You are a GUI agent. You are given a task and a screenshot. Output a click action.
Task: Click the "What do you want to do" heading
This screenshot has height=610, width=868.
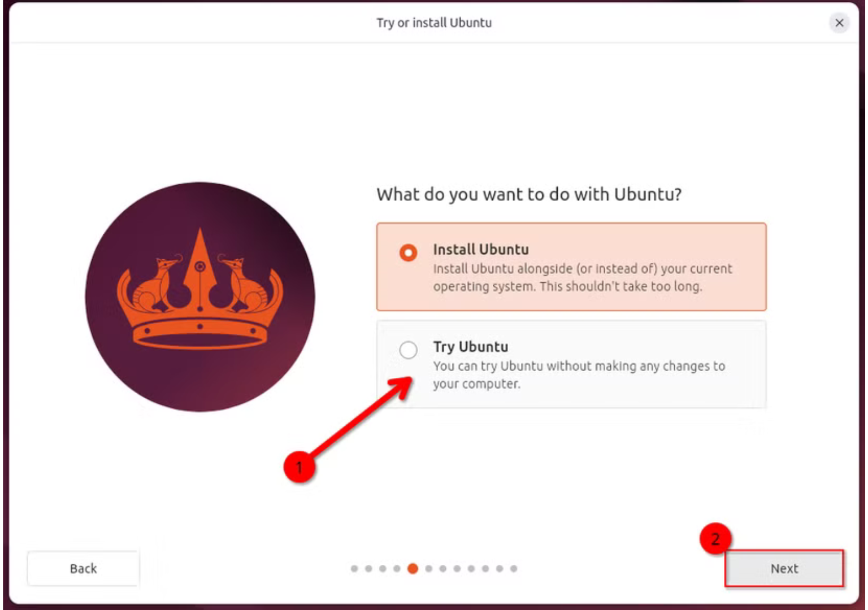tap(529, 194)
